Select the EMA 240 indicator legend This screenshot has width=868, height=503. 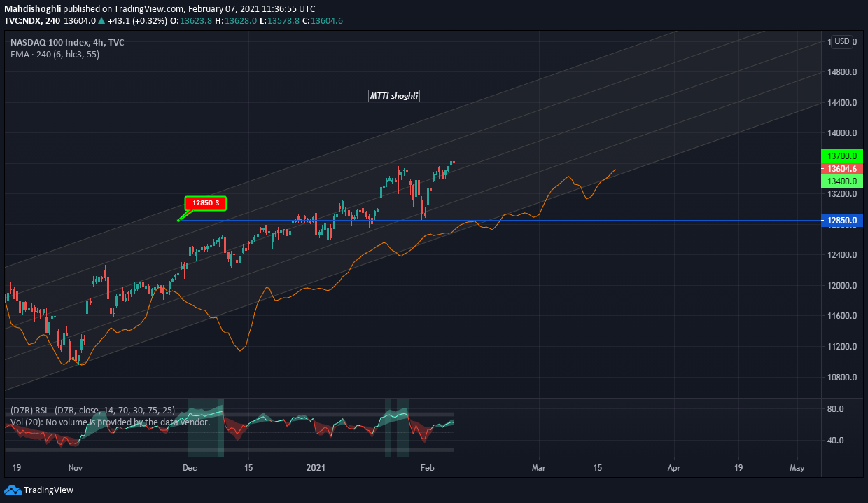tap(55, 54)
